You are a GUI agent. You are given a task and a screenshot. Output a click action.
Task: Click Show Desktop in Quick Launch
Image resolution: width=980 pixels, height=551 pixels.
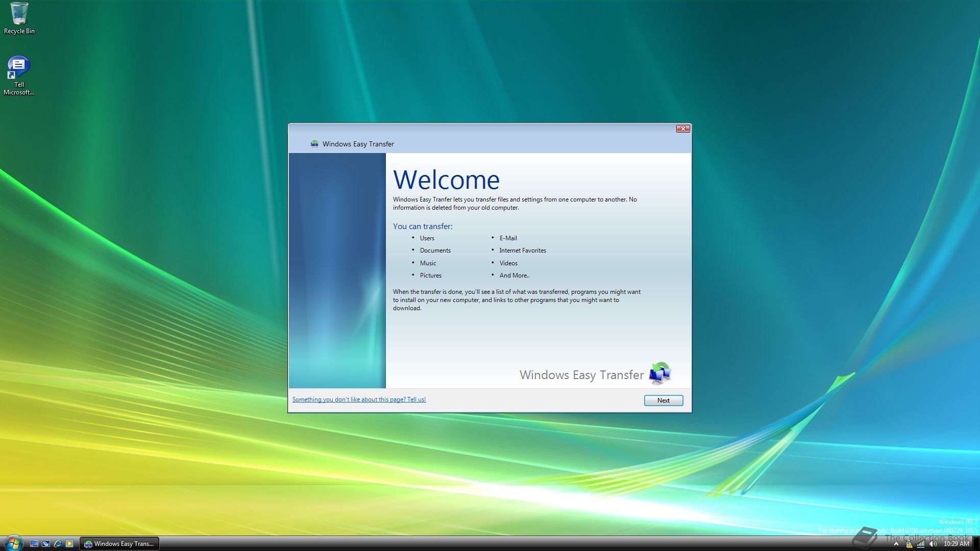pyautogui.click(x=34, y=544)
